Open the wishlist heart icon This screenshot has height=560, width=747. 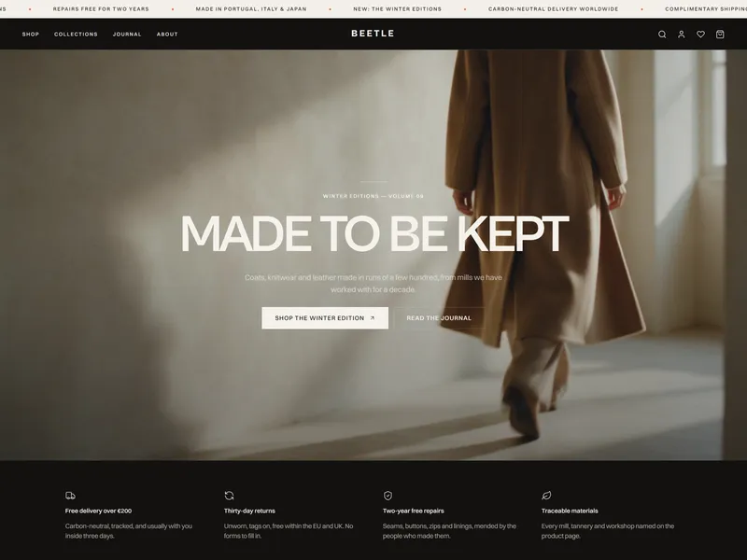coord(700,35)
